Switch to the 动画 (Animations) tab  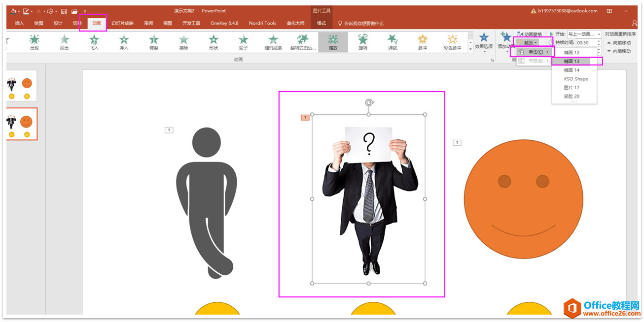[96, 23]
